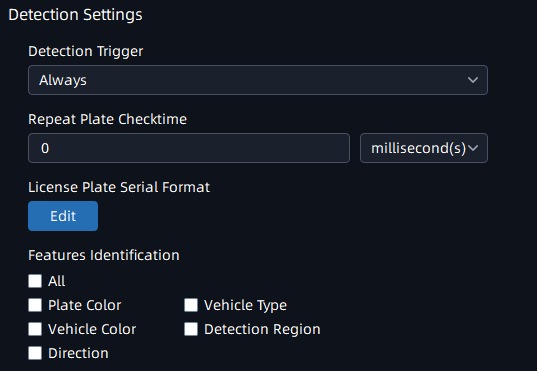
Task: Click the chevron beside millisecond(s)
Action: (473, 148)
